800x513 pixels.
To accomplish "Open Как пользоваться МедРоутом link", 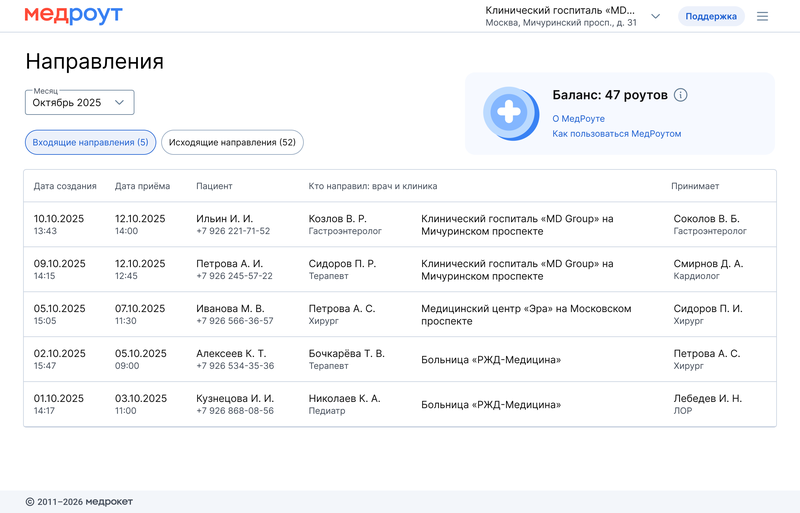I will pos(616,134).
